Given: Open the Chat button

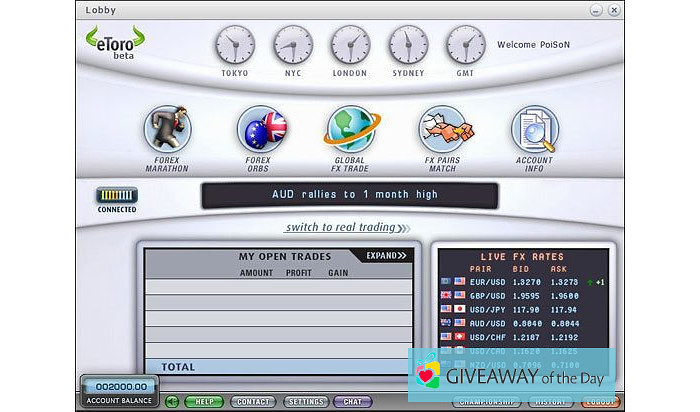Looking at the screenshot, I should [x=352, y=401].
